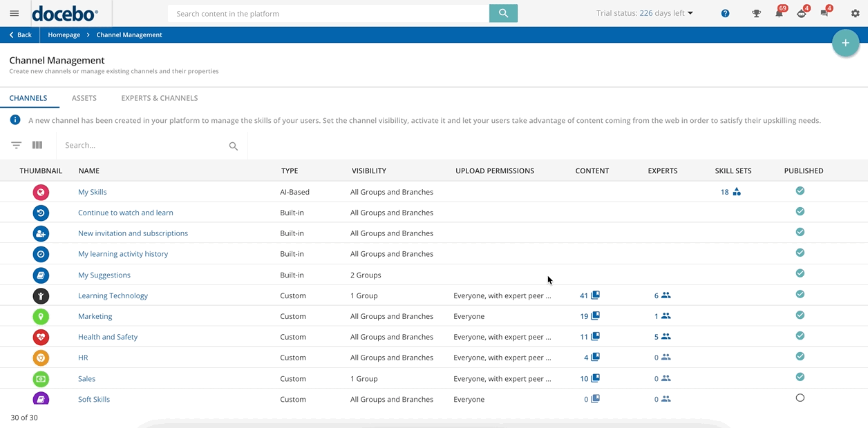The image size is (868, 428).
Task: Toggle published status for Marketing
Action: click(x=800, y=315)
